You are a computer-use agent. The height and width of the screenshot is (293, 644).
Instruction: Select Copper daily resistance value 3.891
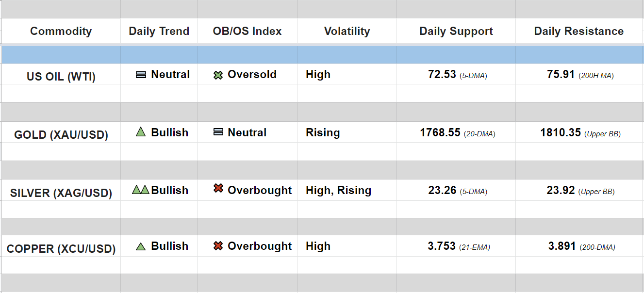(562, 246)
